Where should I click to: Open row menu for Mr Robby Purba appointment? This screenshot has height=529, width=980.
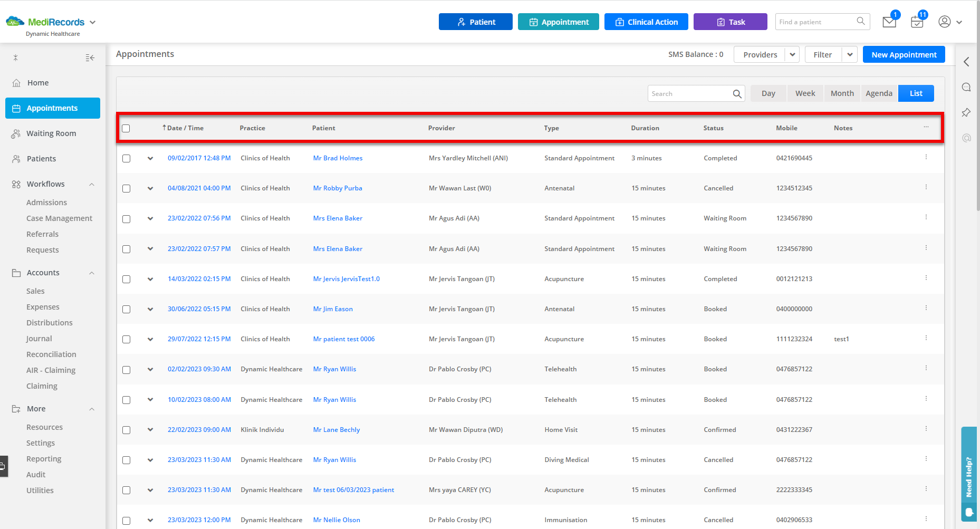[926, 187]
